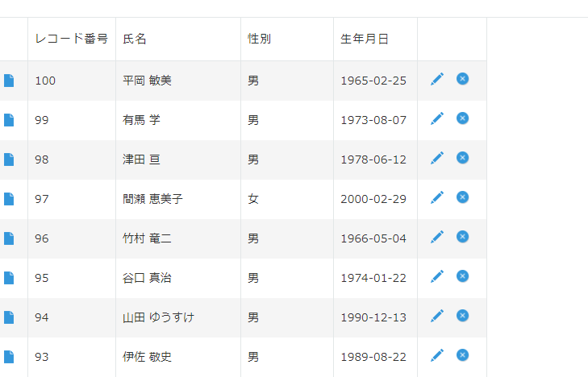Open record details for row 100
The image size is (588, 377).
pyautogui.click(x=9, y=81)
